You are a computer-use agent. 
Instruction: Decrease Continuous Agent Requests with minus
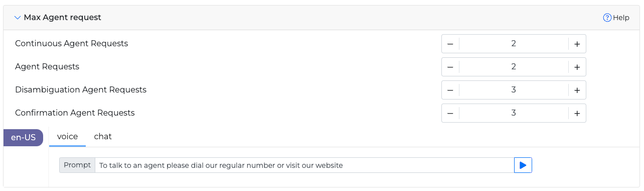point(450,44)
